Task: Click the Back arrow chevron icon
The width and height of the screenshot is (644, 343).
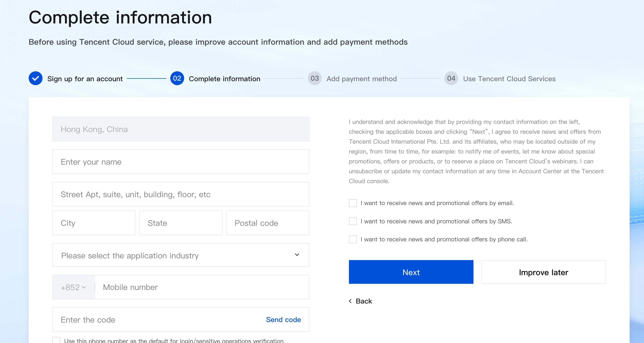Action: point(350,301)
